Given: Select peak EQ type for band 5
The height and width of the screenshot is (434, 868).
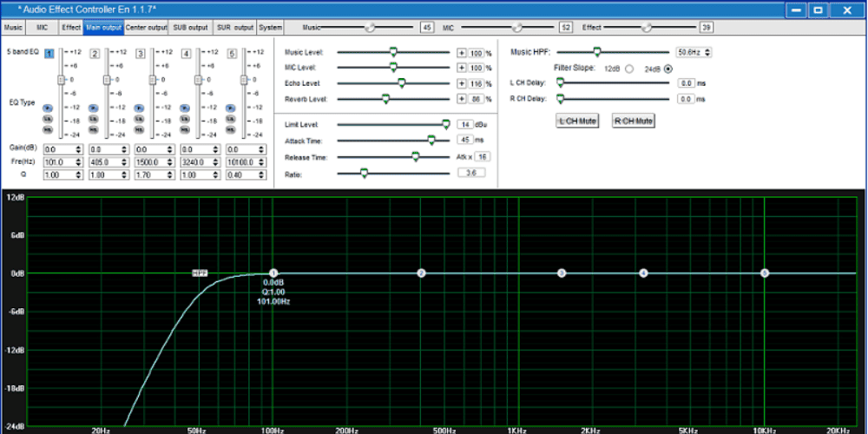Looking at the screenshot, I should [232, 108].
